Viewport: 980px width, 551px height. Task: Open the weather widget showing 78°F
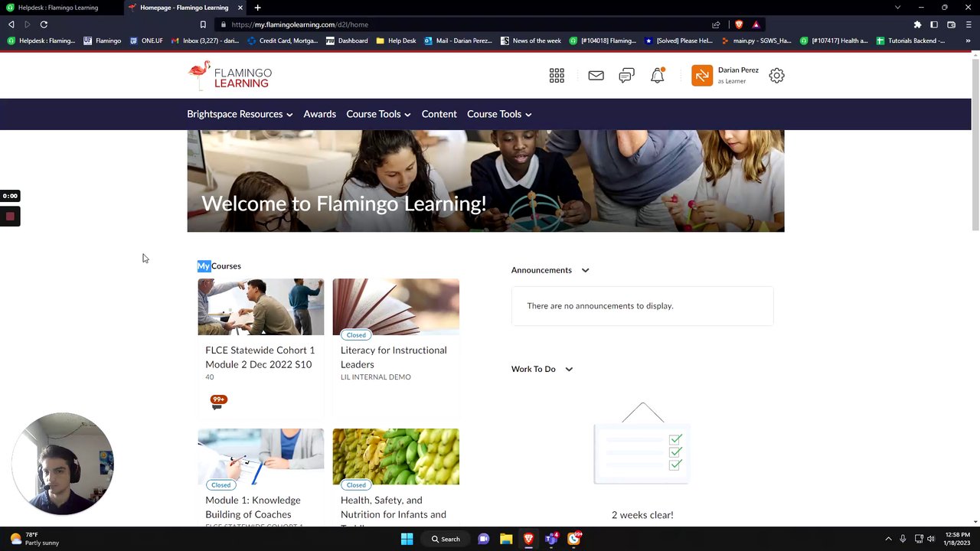click(x=34, y=539)
